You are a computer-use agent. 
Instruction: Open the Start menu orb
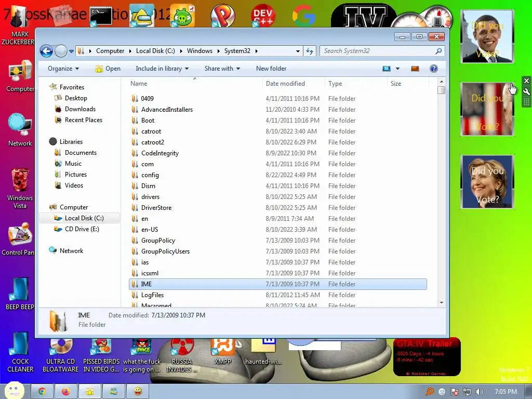(15, 390)
